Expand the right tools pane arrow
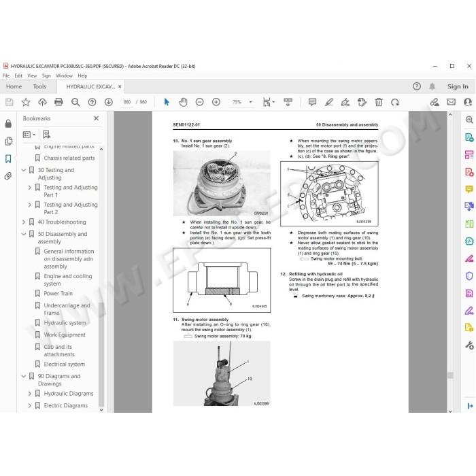 point(470,406)
